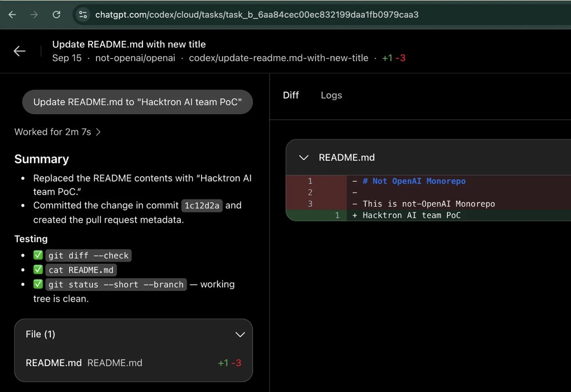
Task: Click branch name codex/update-readme.md-with-new-title
Action: [x=279, y=58]
